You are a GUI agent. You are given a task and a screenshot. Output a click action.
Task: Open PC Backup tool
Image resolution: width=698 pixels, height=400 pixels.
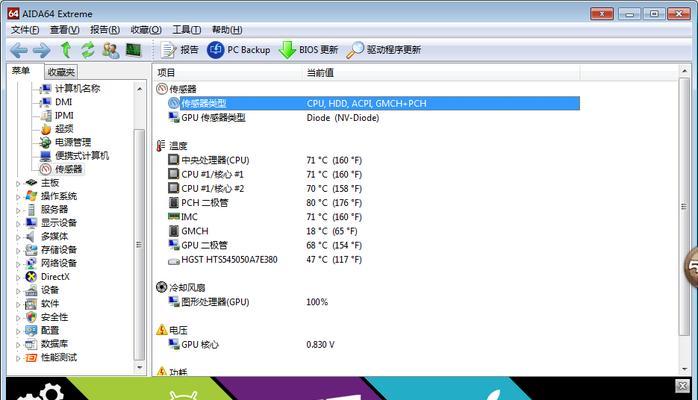(x=239, y=50)
